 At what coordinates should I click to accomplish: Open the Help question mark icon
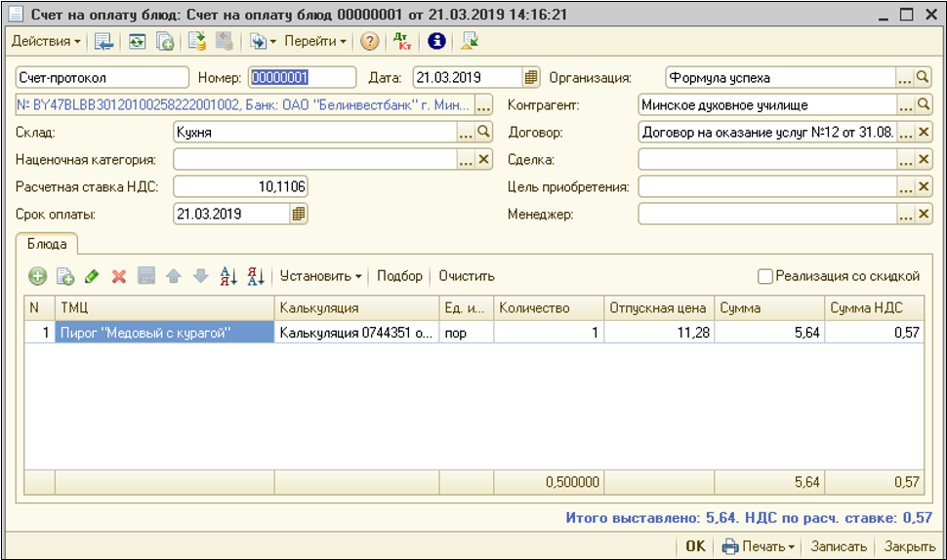[x=370, y=41]
